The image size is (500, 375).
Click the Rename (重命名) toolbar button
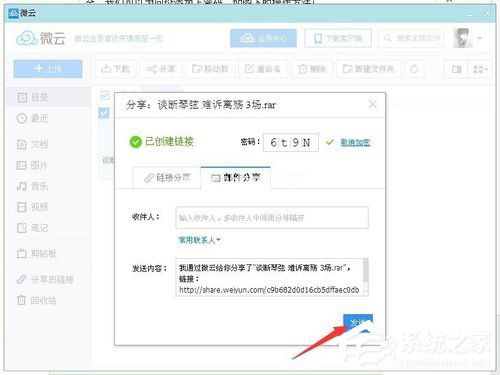click(263, 69)
